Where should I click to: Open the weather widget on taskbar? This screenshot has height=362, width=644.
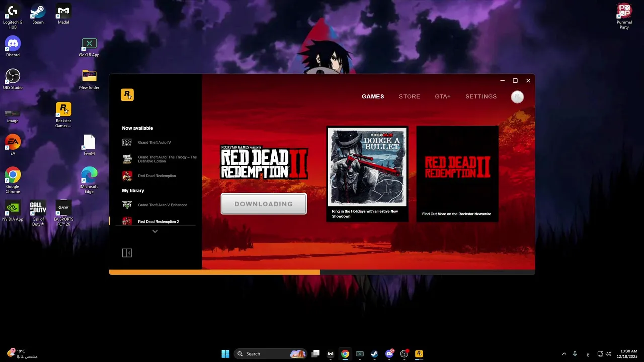click(23, 354)
